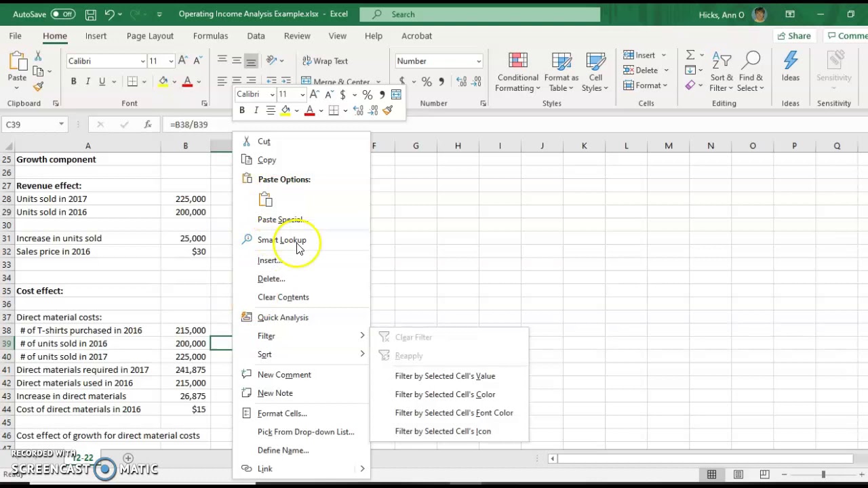Open Font group dialog launcher

pyautogui.click(x=204, y=104)
